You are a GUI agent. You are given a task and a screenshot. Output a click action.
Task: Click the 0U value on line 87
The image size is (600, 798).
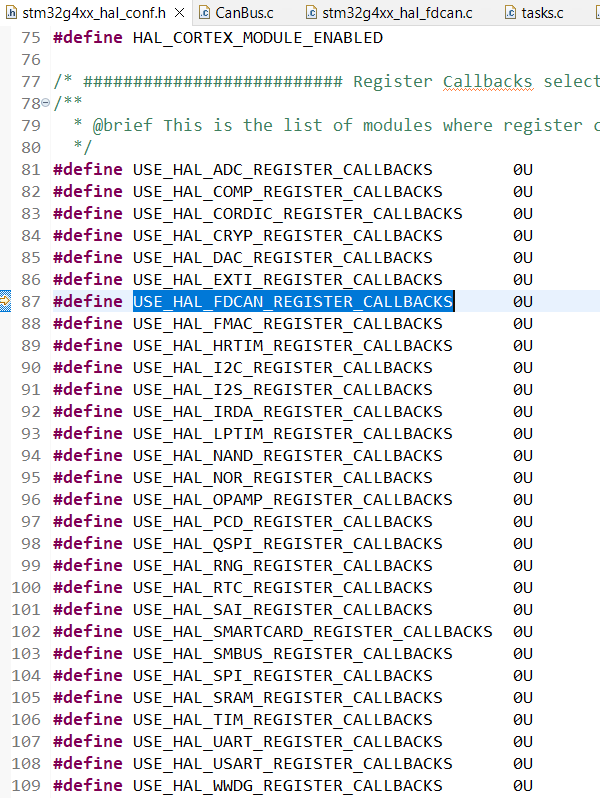(523, 302)
